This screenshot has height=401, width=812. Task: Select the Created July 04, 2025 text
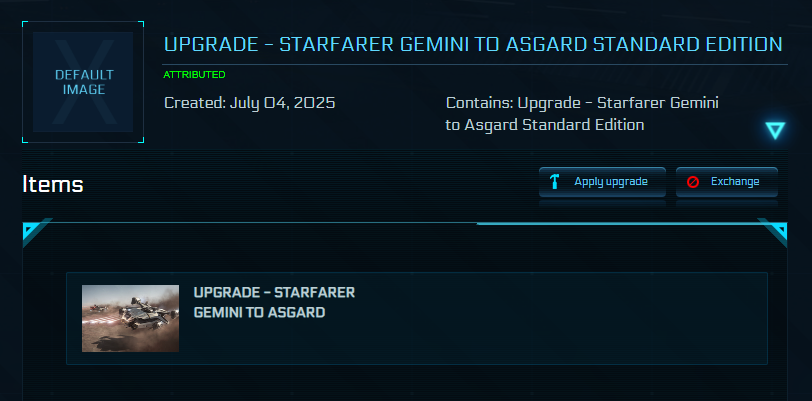point(250,103)
